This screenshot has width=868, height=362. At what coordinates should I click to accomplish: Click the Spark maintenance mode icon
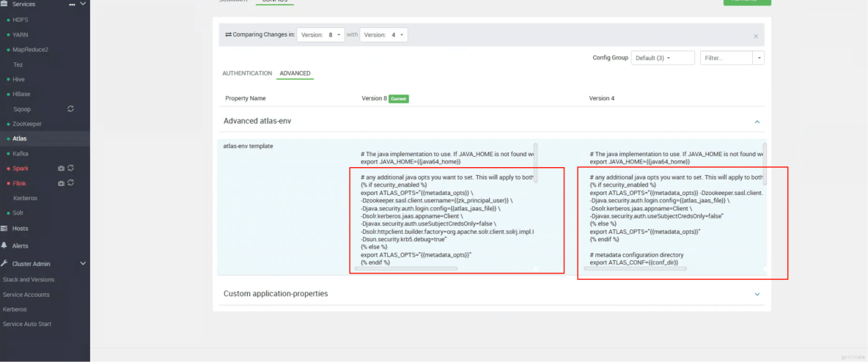click(x=62, y=169)
